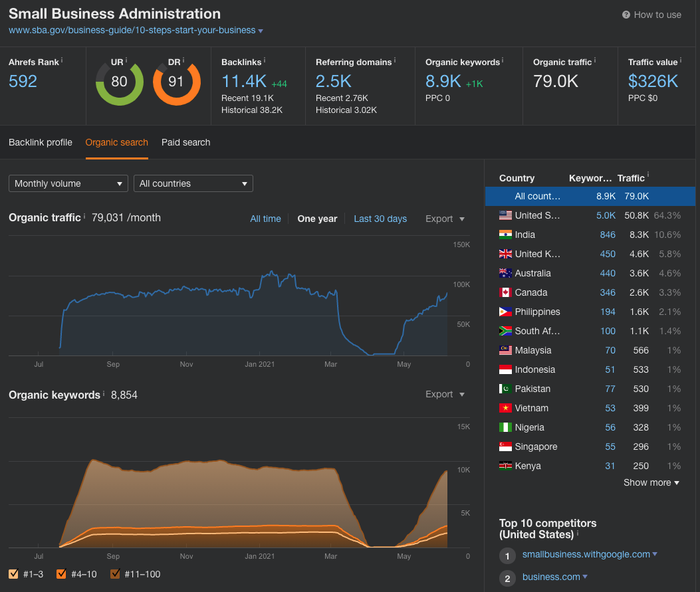The height and width of the screenshot is (592, 700).
Task: Open the smallbusiness.withgoogle.com competitor link
Action: click(x=586, y=554)
